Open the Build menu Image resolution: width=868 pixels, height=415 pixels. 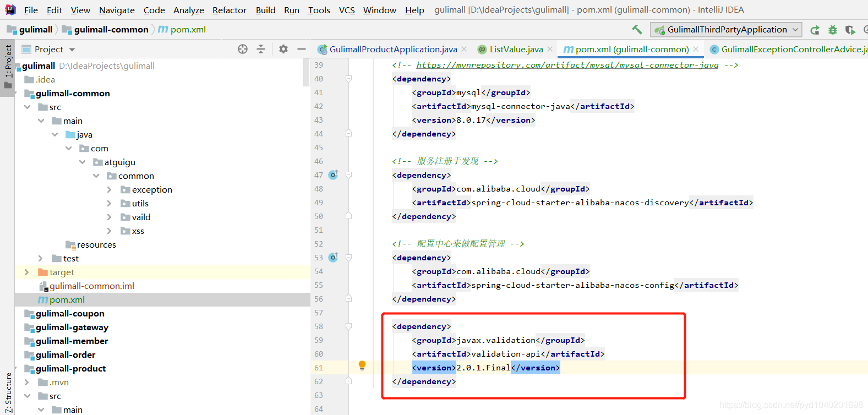[266, 10]
